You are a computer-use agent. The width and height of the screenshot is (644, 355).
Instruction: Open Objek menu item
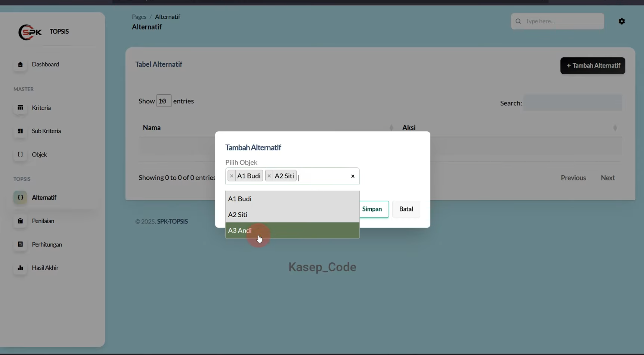39,154
